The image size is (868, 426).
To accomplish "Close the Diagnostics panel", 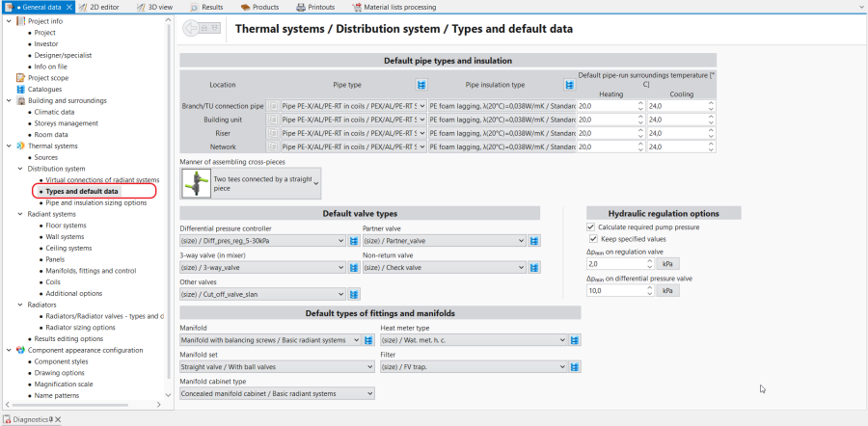I will (58, 420).
